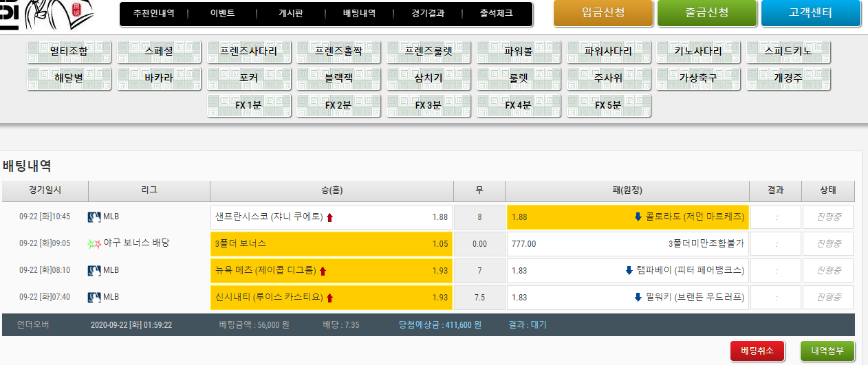The image size is (868, 365).
Task: Open the 경기결과 menu item
Action: [x=428, y=13]
